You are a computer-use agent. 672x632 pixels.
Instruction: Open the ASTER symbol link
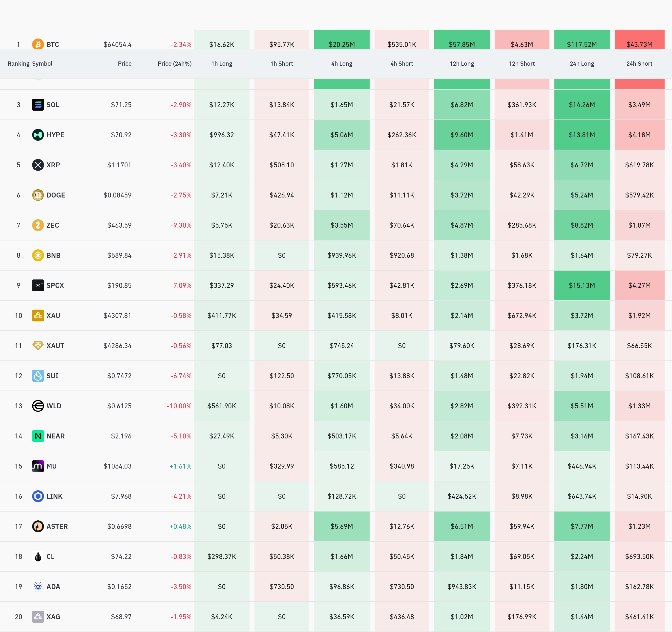[57, 526]
